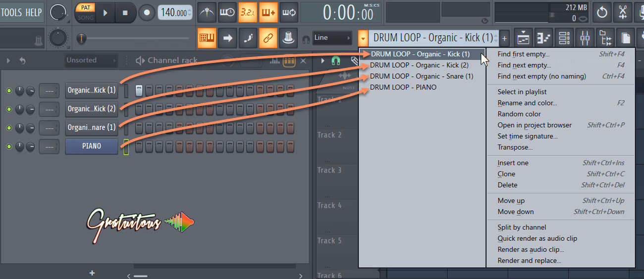Select the Organi..nare (1) channel button
Viewport: 644px width, 279px height.
coord(92,128)
